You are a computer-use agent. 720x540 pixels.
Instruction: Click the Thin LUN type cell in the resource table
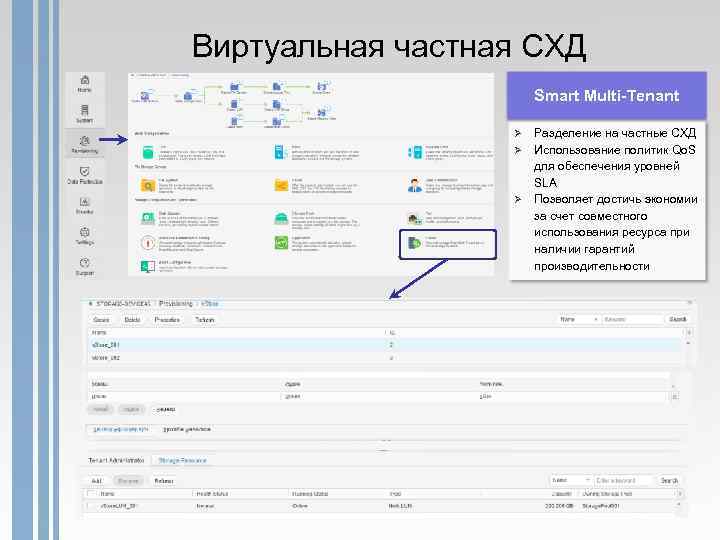click(400, 506)
